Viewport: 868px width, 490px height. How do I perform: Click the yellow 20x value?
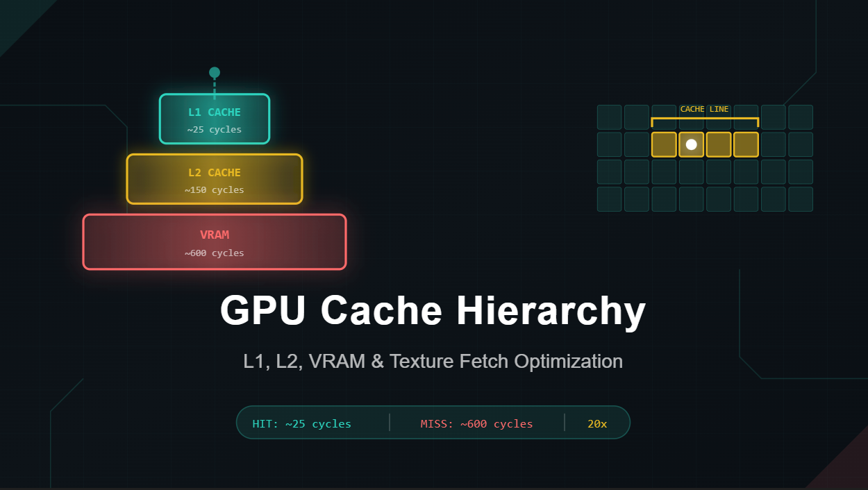click(x=597, y=423)
